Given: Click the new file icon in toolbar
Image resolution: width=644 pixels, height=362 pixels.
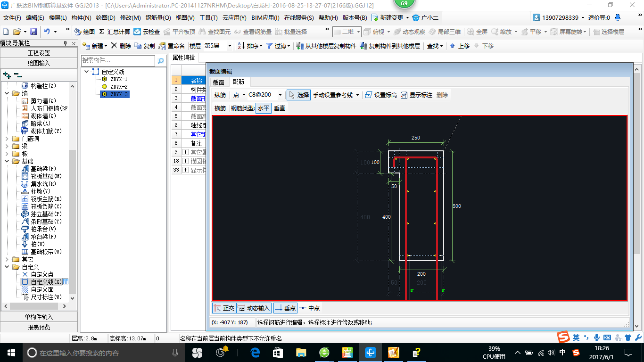Looking at the screenshot, I should 6,32.
